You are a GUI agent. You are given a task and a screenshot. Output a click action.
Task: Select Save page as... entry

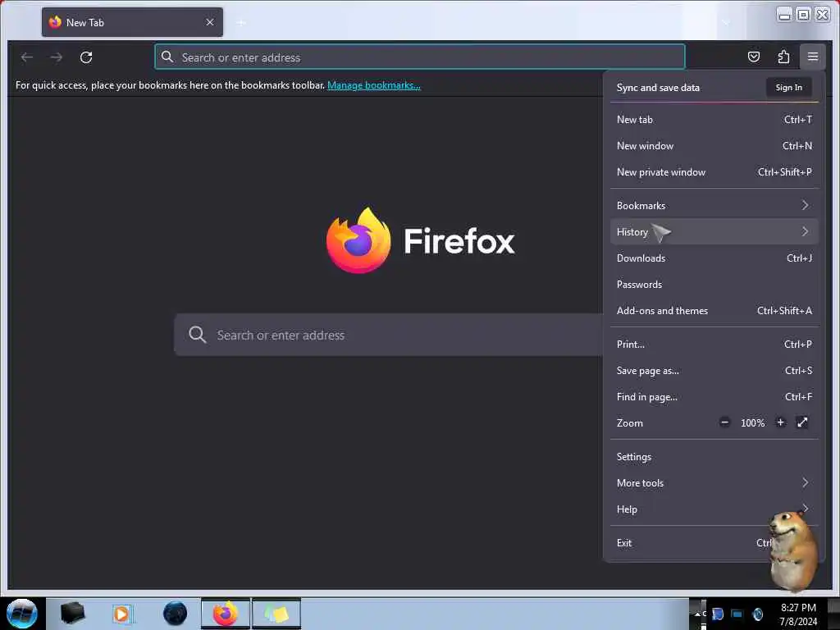tap(714, 371)
